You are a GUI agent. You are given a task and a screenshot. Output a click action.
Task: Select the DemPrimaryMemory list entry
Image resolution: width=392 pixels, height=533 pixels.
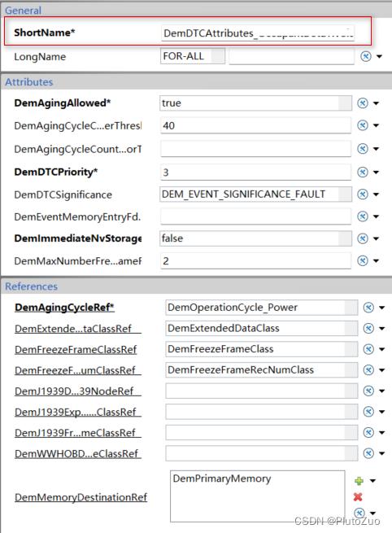point(222,478)
